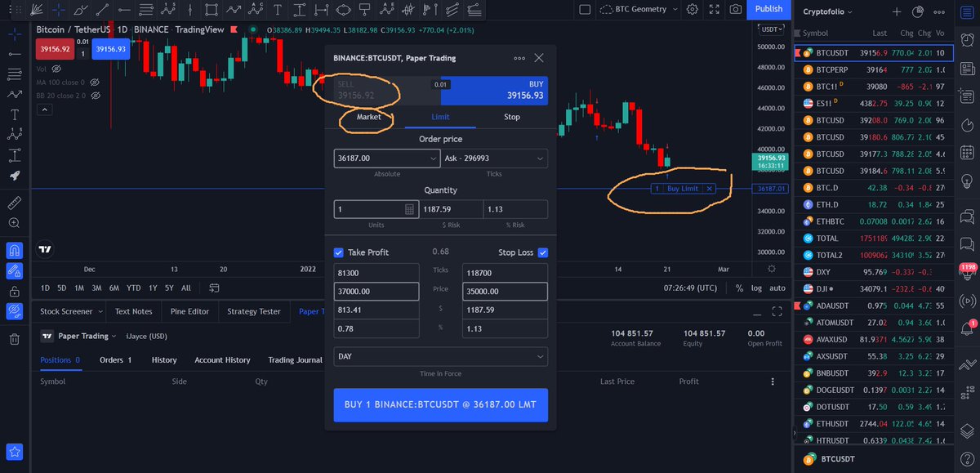Screen dimensions: 980x473
Task: Toggle hide all drawings eye-brush icon
Action: (x=15, y=310)
